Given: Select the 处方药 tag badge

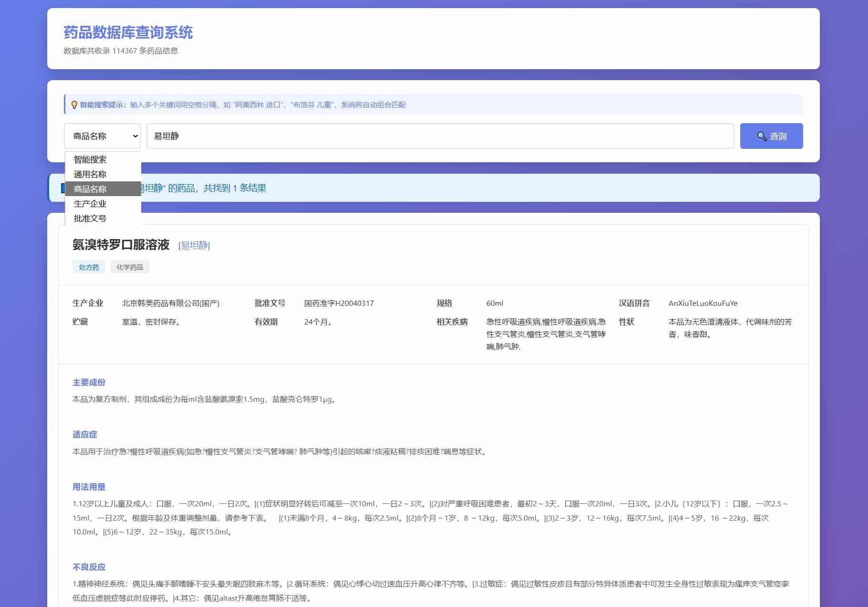Looking at the screenshot, I should (89, 267).
